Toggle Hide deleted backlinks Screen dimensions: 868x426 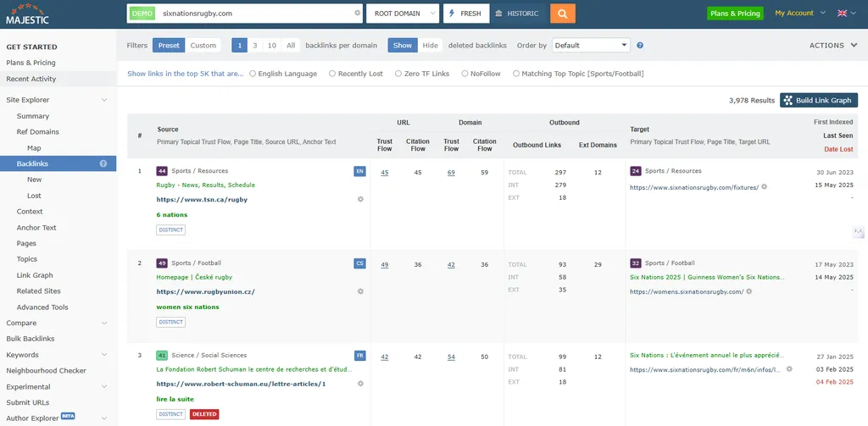pos(430,46)
